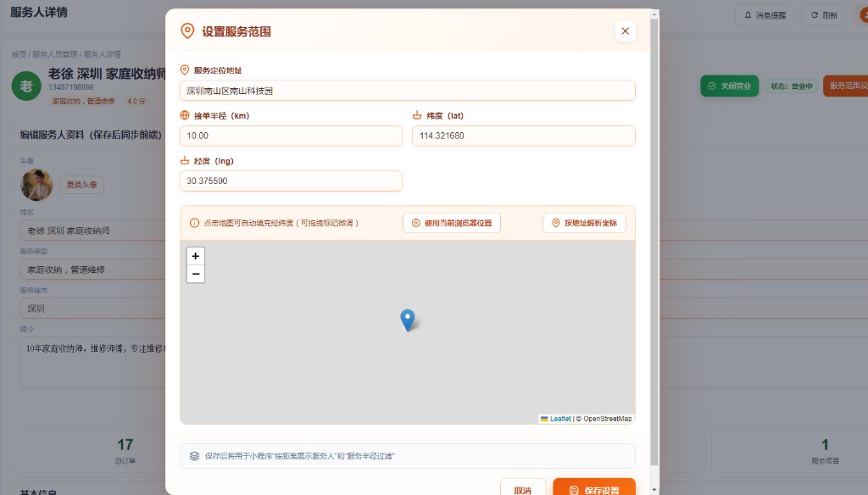The width and height of the screenshot is (868, 495).
Task: Click the 服务类型 field 家庭收纳，管道维修
Action: tap(93, 270)
